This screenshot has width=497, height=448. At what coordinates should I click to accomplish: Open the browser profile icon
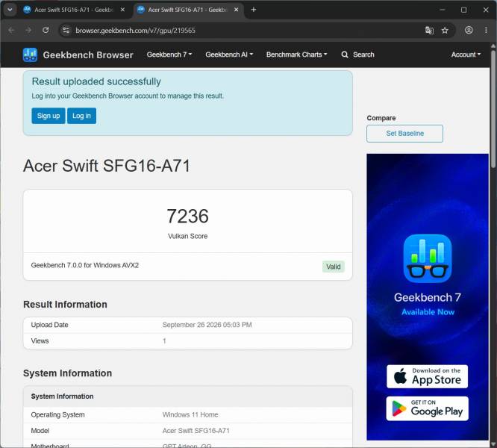click(x=469, y=30)
